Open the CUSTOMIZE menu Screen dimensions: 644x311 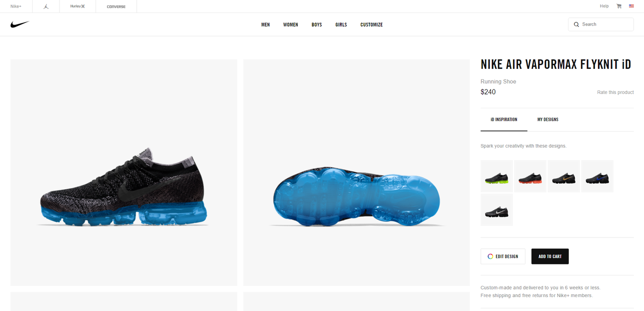click(x=372, y=25)
